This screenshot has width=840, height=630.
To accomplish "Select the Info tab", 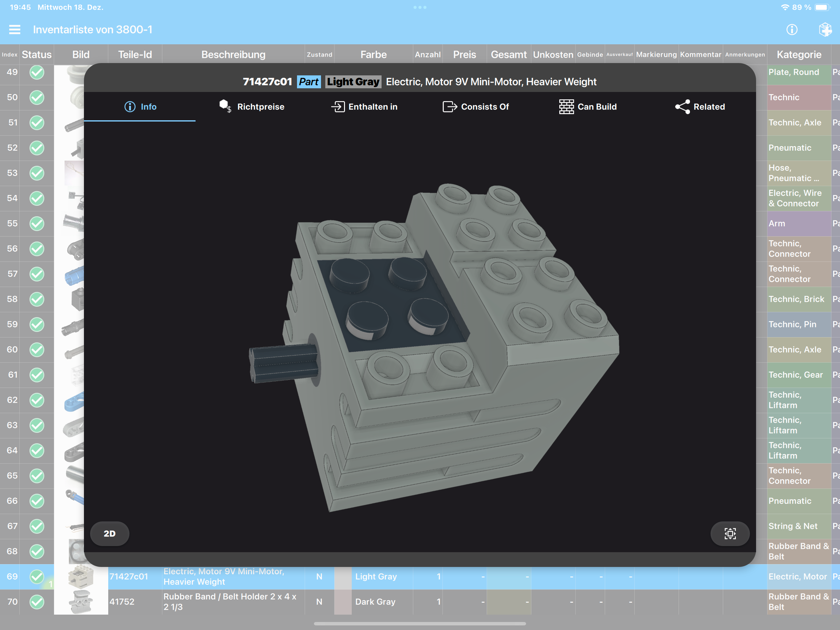I will pos(140,107).
